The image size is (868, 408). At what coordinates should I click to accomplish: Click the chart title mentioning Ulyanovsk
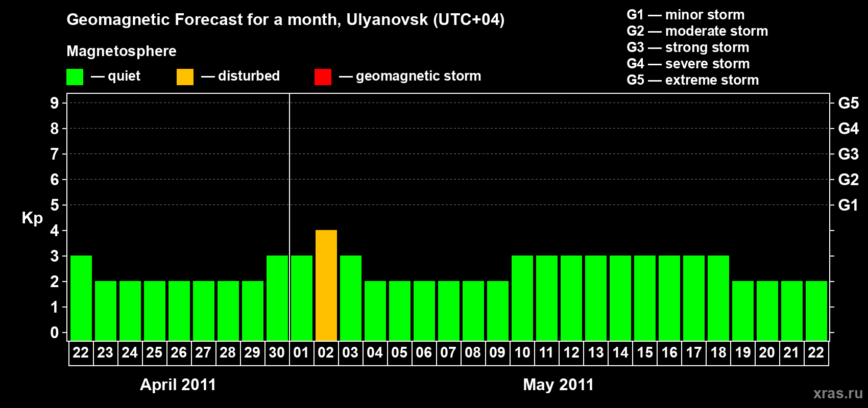[x=285, y=19]
